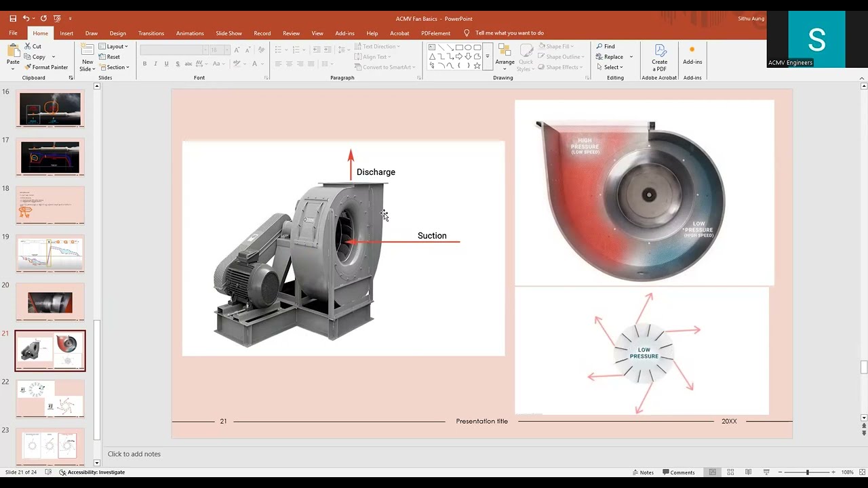The width and height of the screenshot is (868, 488).
Task: Select the star shape in shapes gallery
Action: tap(477, 66)
